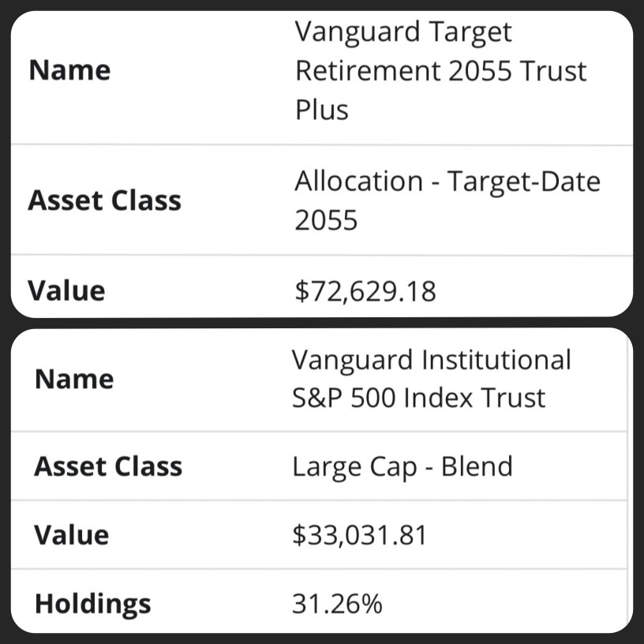This screenshot has height=644, width=644.
Task: Click the $33,031.81 value
Action: tap(360, 535)
